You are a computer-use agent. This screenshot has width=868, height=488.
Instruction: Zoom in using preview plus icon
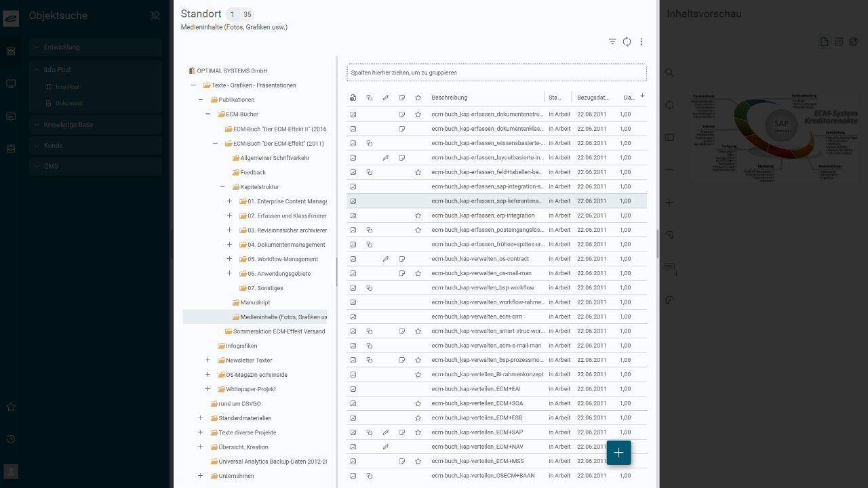(x=669, y=203)
